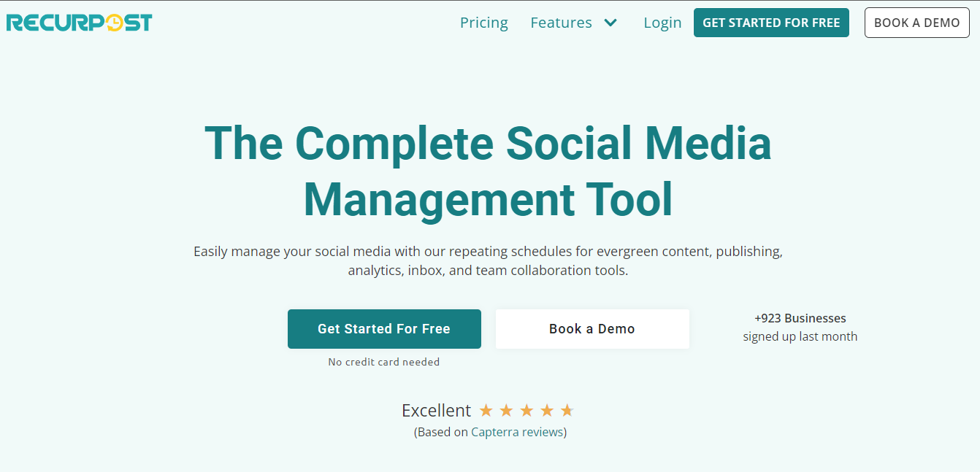Image resolution: width=980 pixels, height=472 pixels.
Task: Click BOOK A DEMO in header
Action: pos(917,23)
